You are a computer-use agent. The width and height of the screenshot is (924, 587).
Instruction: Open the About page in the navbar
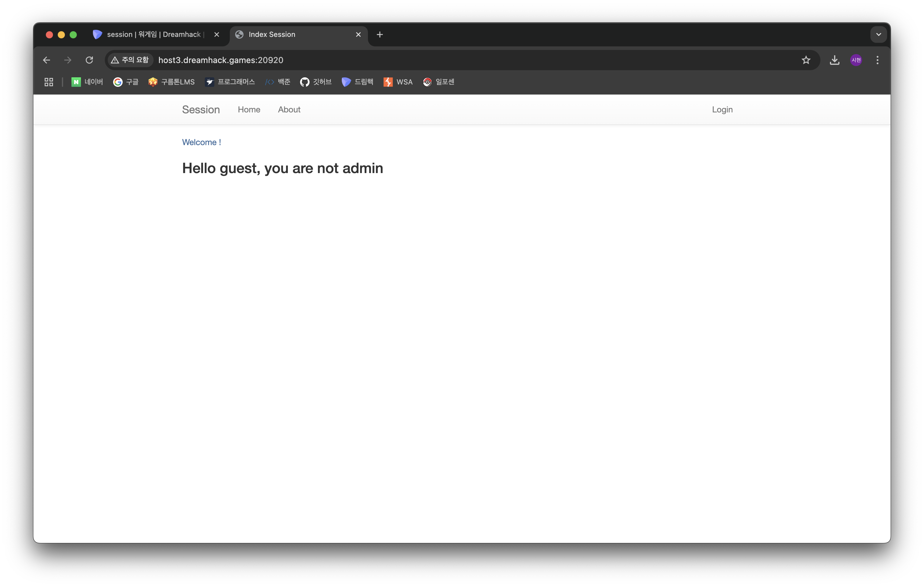289,110
